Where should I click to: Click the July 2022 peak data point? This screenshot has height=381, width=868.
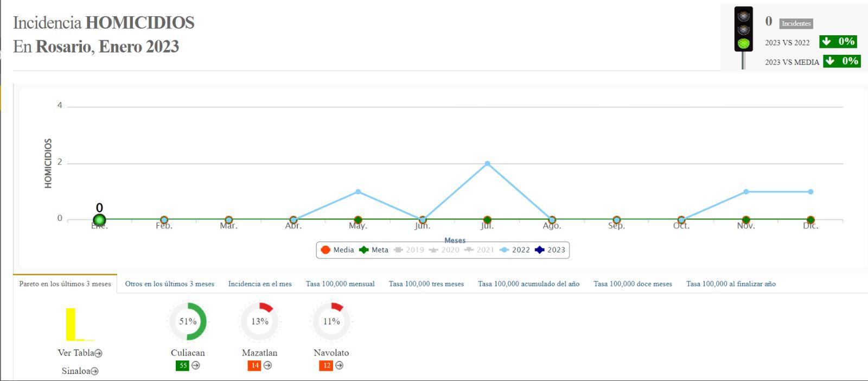pos(487,163)
